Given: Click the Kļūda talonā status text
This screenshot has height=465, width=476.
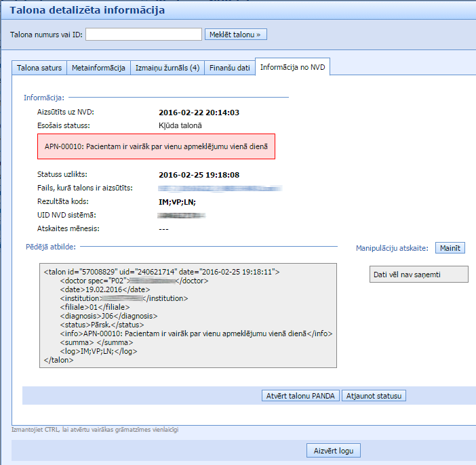Looking at the screenshot, I should (180, 125).
